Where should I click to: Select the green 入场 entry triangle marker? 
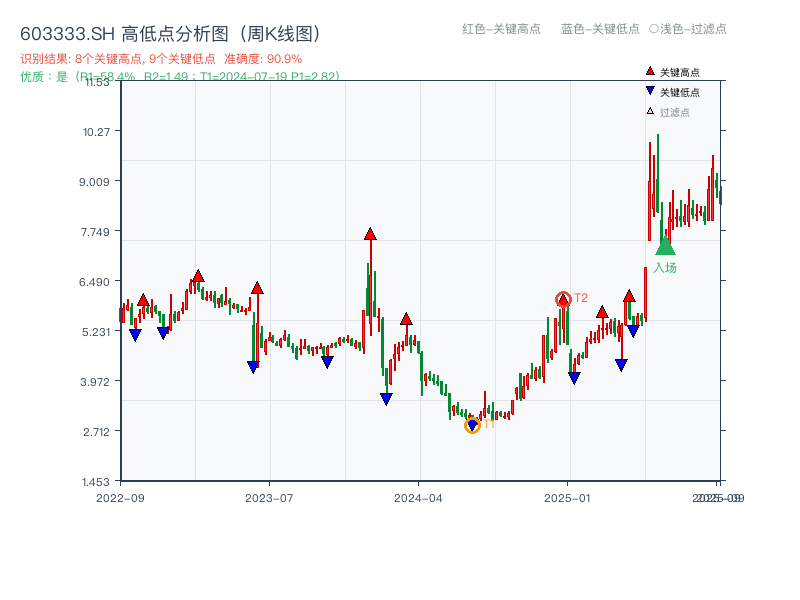click(x=665, y=245)
